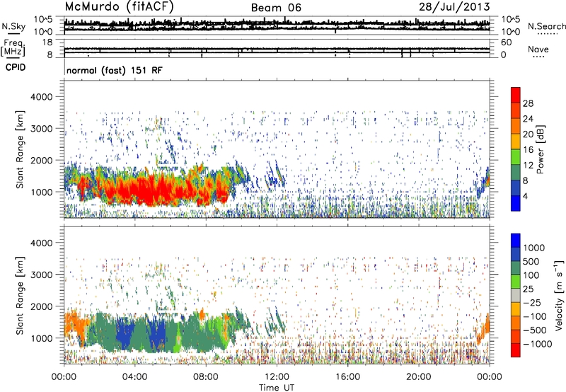Click the 'Slant Range [km]' label of velocity panel
The height and width of the screenshot is (392, 566).
pyautogui.click(x=20, y=295)
